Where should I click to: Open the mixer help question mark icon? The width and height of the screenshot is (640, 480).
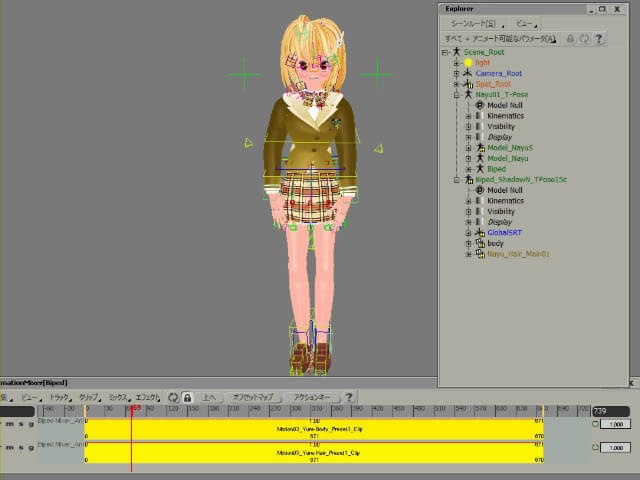349,397
